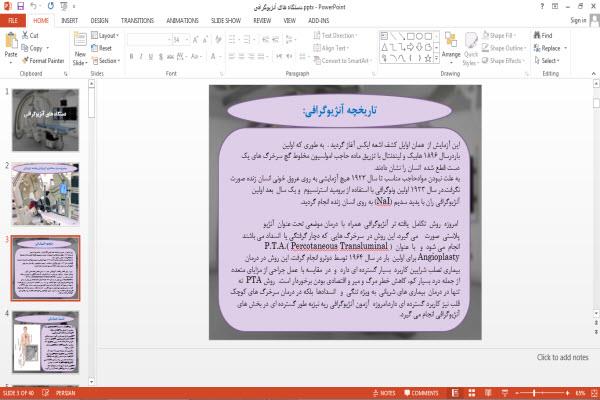
Task: Toggle the Comments pane in status bar
Action: point(421,393)
